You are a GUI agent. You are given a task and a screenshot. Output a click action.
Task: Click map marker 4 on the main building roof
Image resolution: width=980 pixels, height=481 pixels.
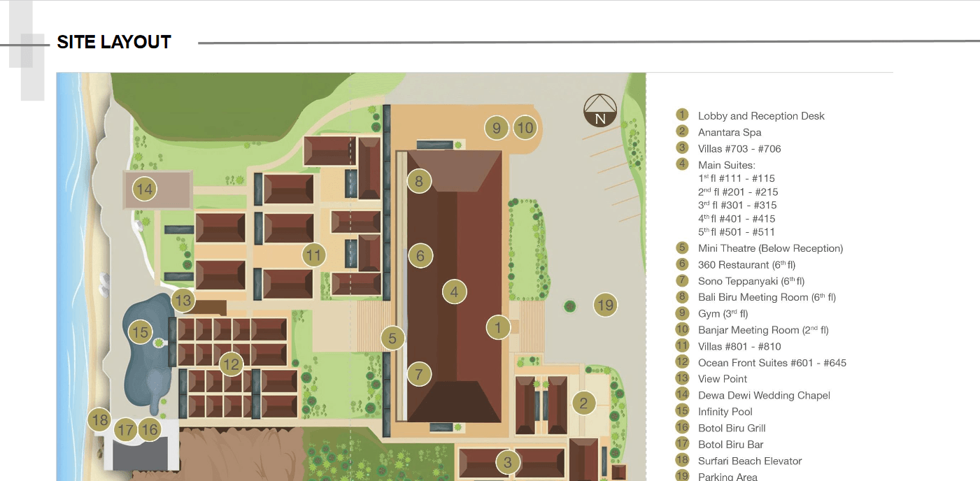coord(455,292)
